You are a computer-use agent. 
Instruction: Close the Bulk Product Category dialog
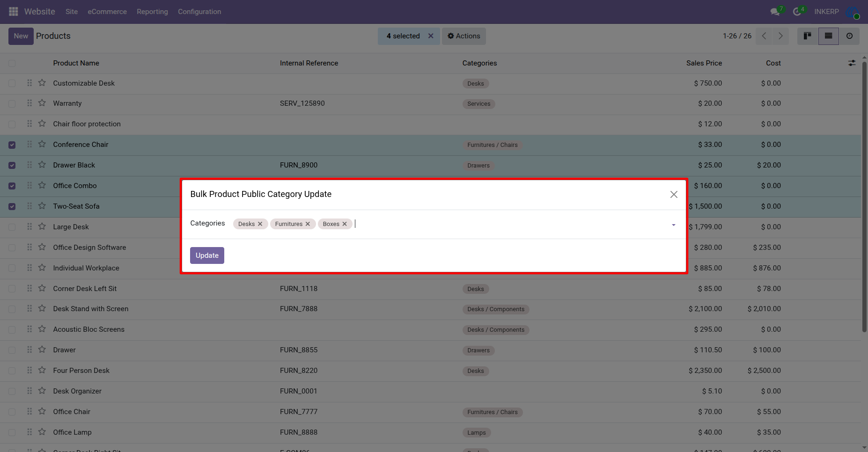(x=674, y=194)
